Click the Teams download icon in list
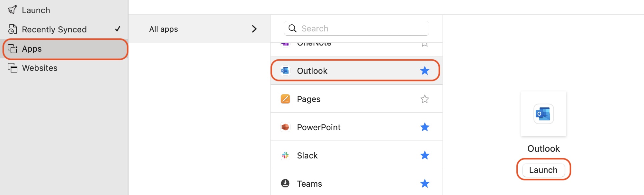This screenshot has height=195, width=644. click(285, 183)
